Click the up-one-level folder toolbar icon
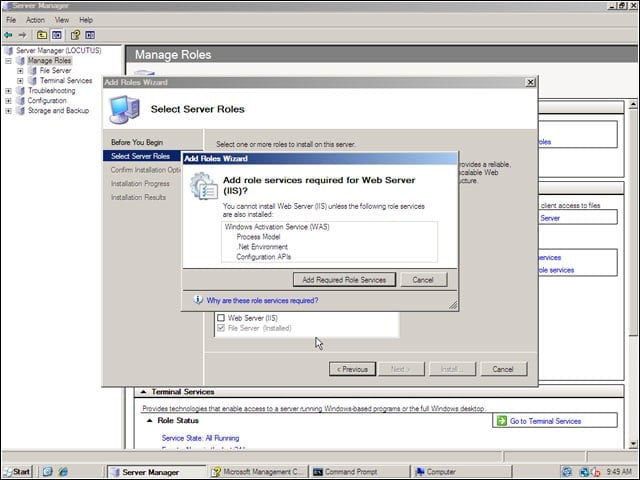This screenshot has width=640, height=480. (x=42, y=35)
